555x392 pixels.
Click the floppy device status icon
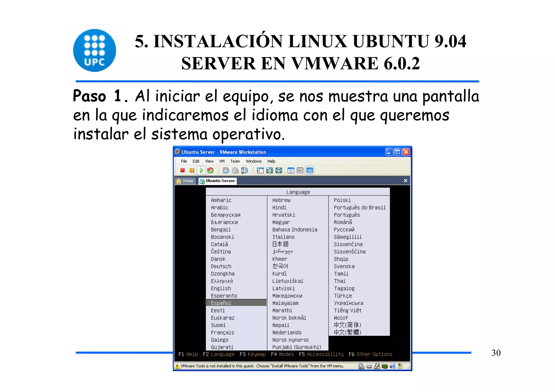pos(377,366)
